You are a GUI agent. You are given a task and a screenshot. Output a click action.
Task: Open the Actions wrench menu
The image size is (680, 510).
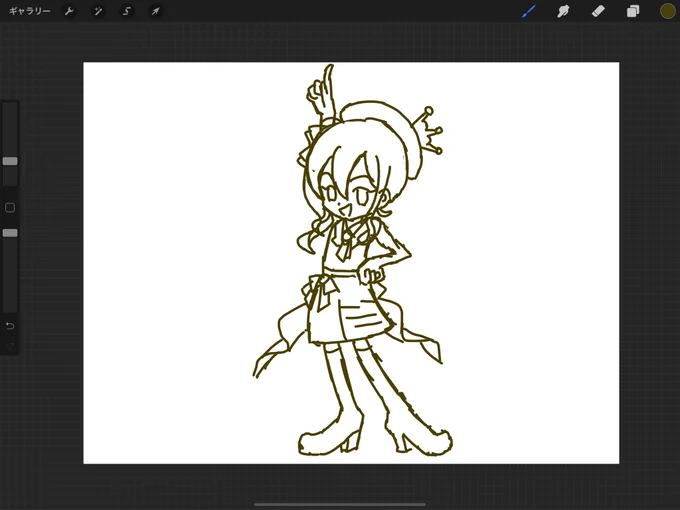click(x=69, y=11)
